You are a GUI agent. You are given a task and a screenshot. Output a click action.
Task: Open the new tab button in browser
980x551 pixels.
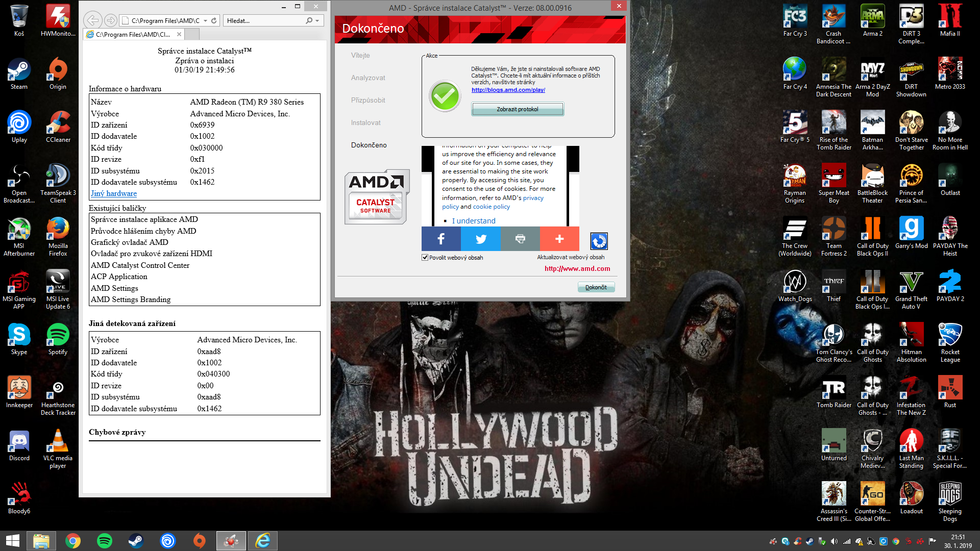click(192, 34)
